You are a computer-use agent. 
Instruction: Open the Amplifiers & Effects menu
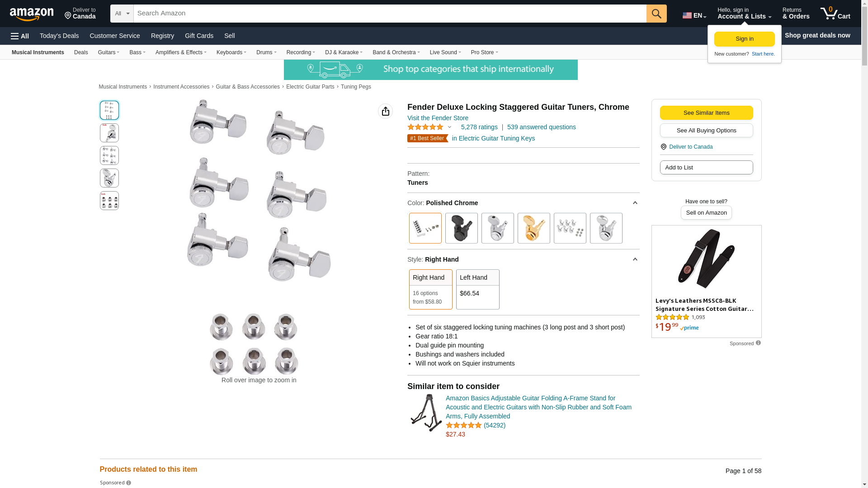(181, 52)
